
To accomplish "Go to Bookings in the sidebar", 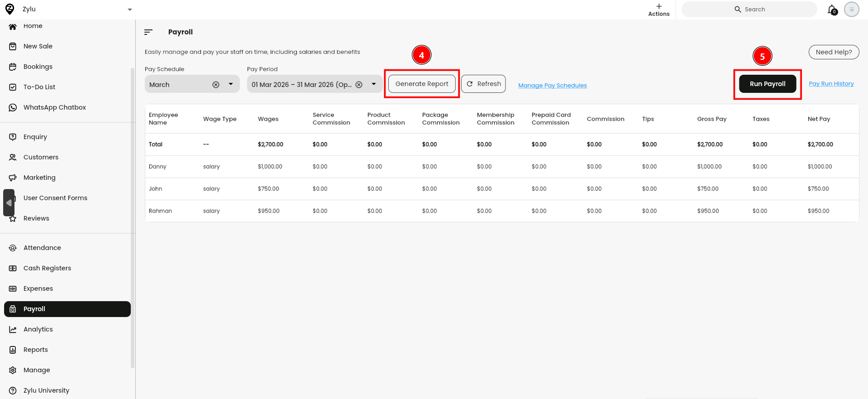I will (38, 67).
